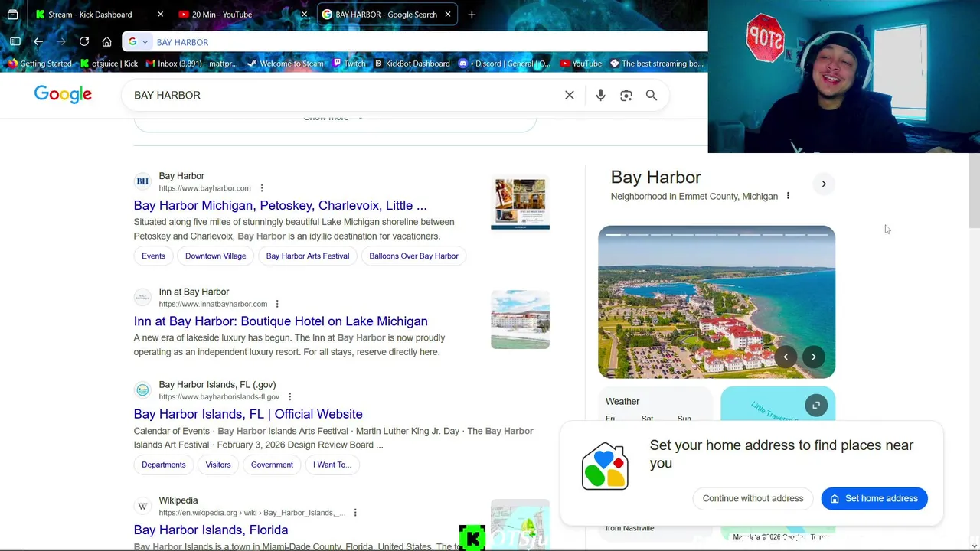This screenshot has height=551, width=980.
Task: Open Gmail Inbox bookmark
Action: (191, 64)
